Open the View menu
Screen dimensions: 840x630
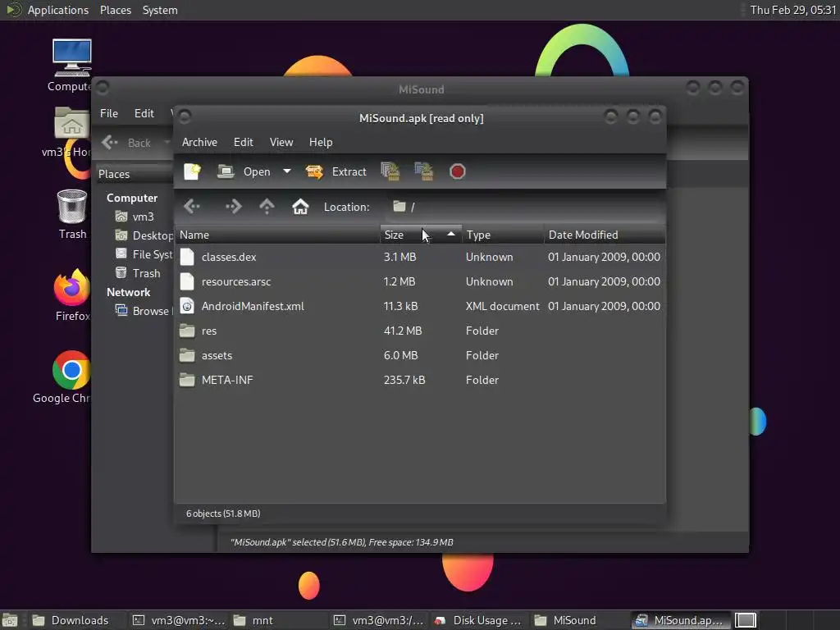click(x=281, y=142)
